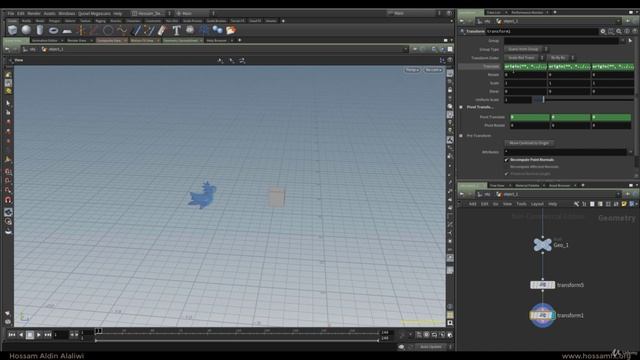Image resolution: width=640 pixels, height=360 pixels.
Task: Click the Auto Update button in the status bar
Action: pos(431,347)
